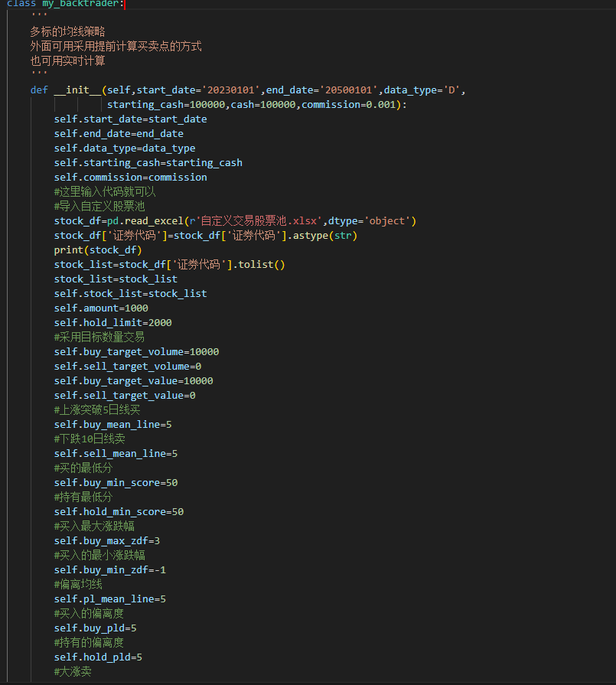Click the docstring line 外面可用采用提前计算买卖点的方式
Viewport: 616px width, 685px height.
[x=116, y=47]
